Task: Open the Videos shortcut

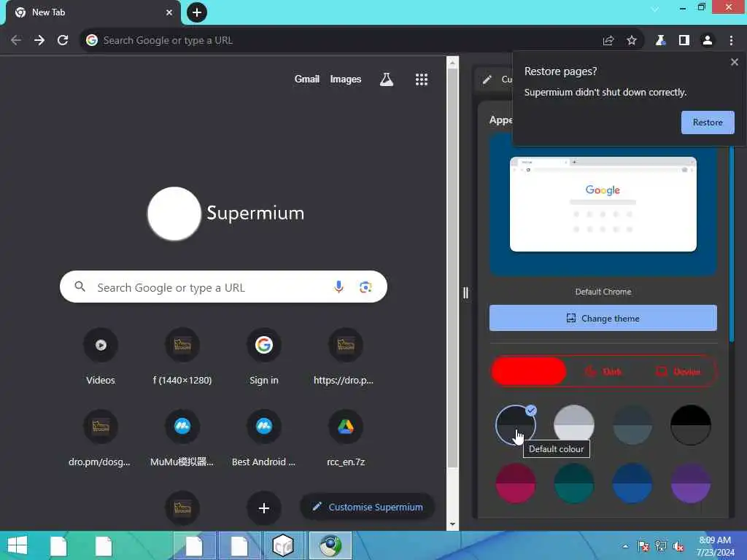Action: [101, 356]
